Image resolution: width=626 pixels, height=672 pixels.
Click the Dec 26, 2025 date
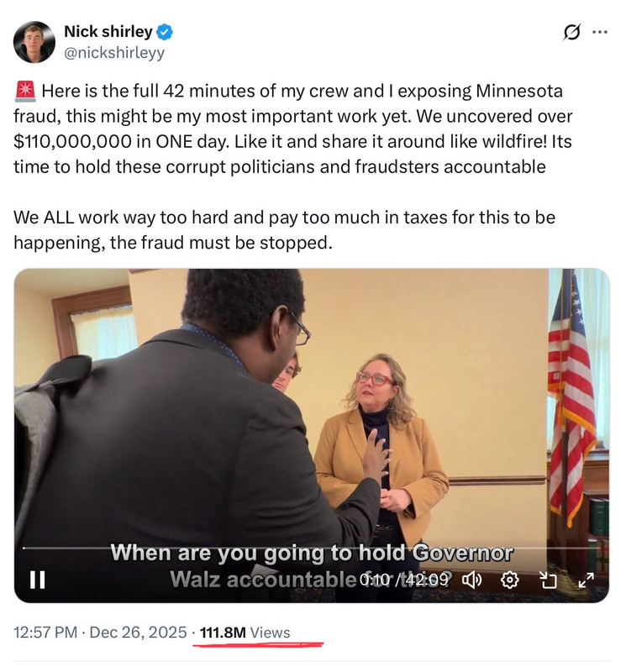pyautogui.click(x=138, y=633)
